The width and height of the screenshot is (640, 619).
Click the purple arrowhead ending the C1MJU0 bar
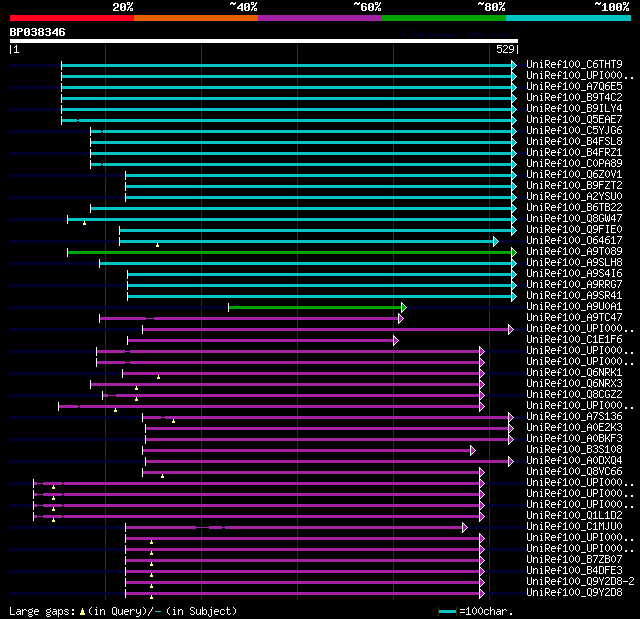point(464,528)
